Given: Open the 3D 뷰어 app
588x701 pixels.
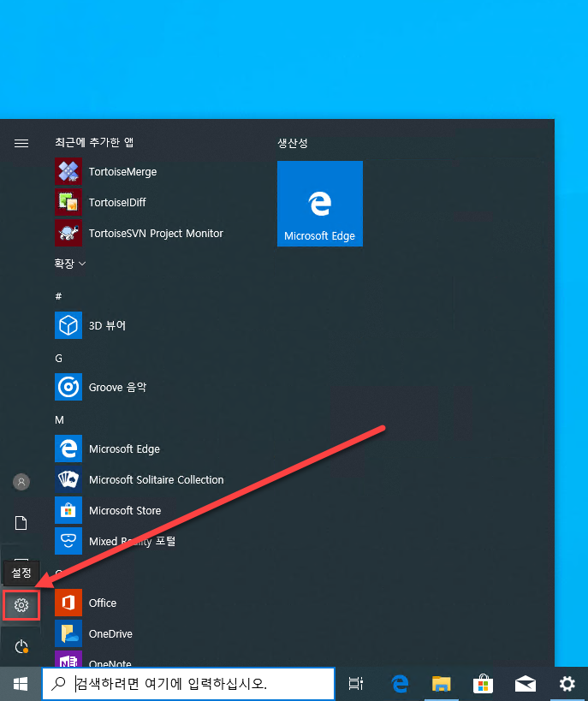Looking at the screenshot, I should pyautogui.click(x=91, y=325).
